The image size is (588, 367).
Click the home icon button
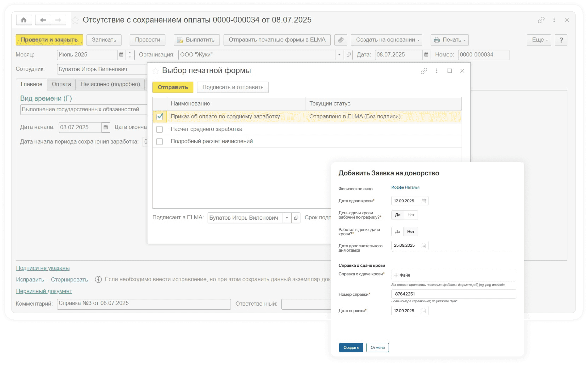(x=24, y=20)
